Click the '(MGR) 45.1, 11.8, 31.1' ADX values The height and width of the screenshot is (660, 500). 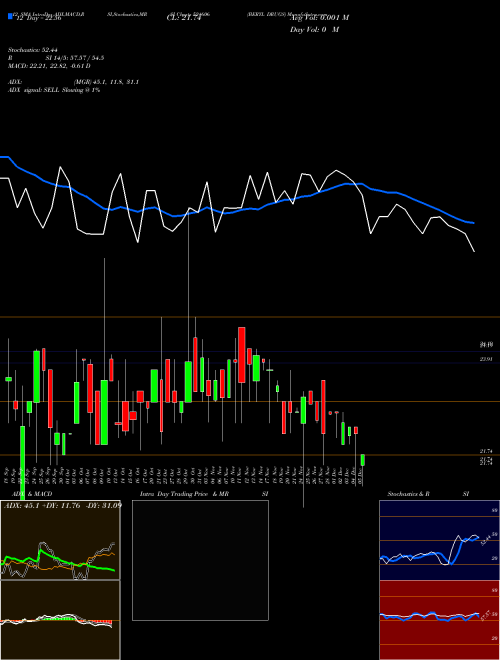106,82
